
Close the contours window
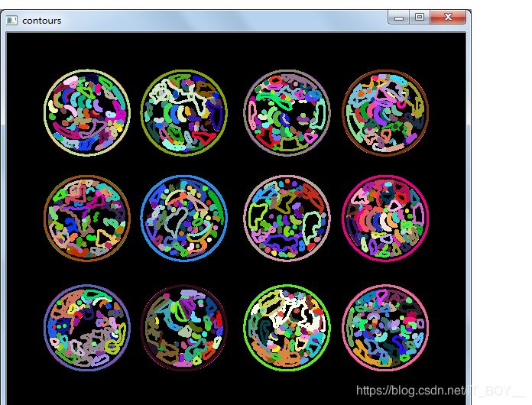(448, 17)
